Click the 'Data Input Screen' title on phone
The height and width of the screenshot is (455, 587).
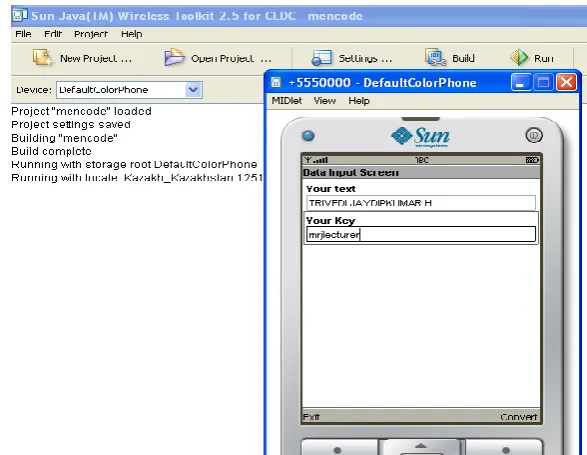(x=351, y=172)
